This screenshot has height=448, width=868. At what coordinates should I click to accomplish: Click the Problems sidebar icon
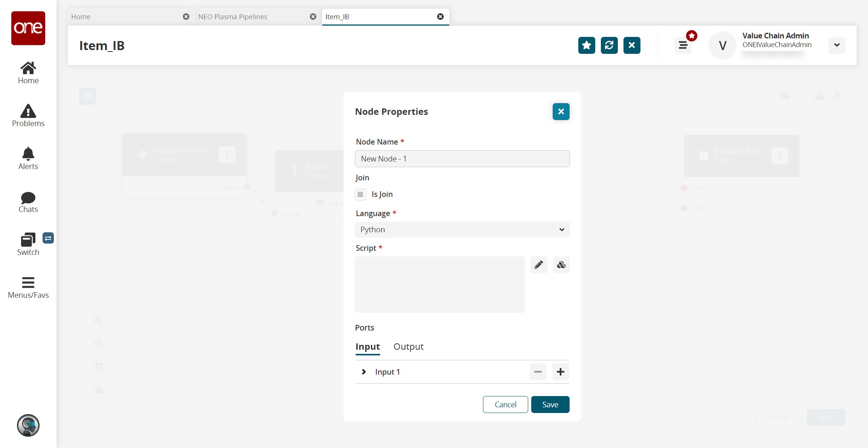tap(28, 114)
